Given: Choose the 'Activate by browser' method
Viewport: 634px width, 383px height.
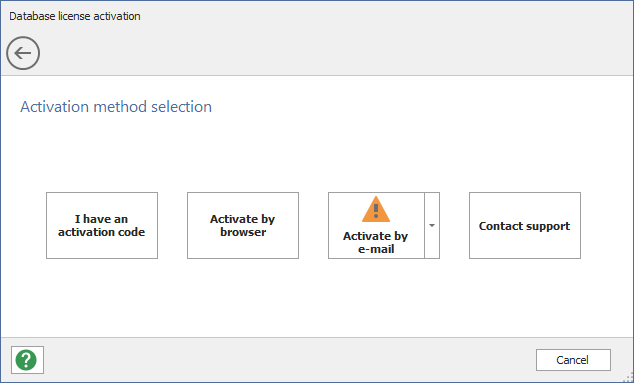Looking at the screenshot, I should (243, 225).
